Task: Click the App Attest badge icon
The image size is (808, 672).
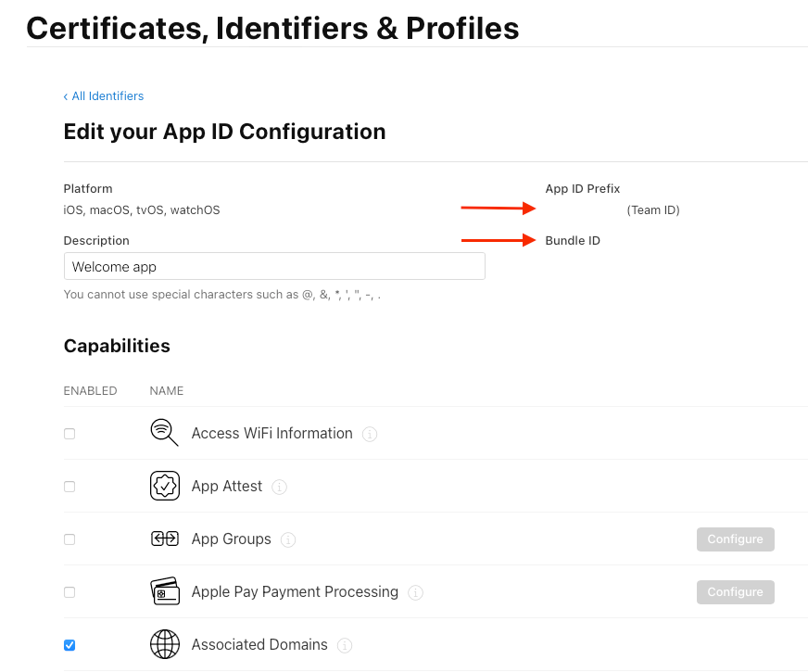Action: click(x=164, y=486)
